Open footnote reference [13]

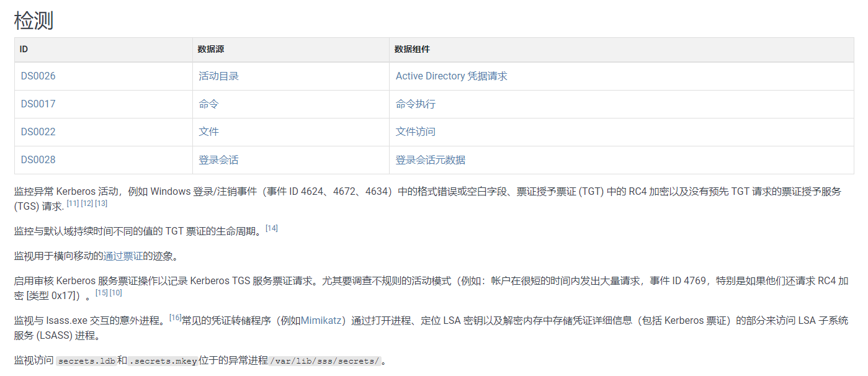tap(101, 204)
